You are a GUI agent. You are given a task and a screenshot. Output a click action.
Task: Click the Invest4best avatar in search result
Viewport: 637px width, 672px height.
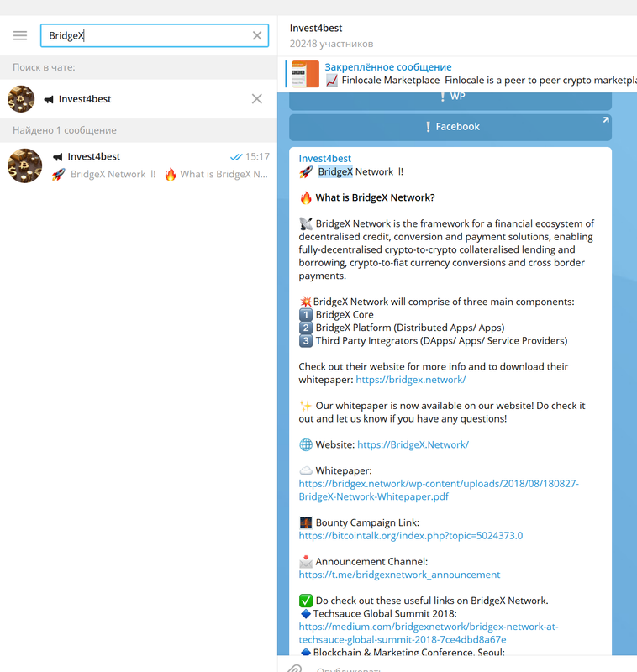[x=25, y=165]
